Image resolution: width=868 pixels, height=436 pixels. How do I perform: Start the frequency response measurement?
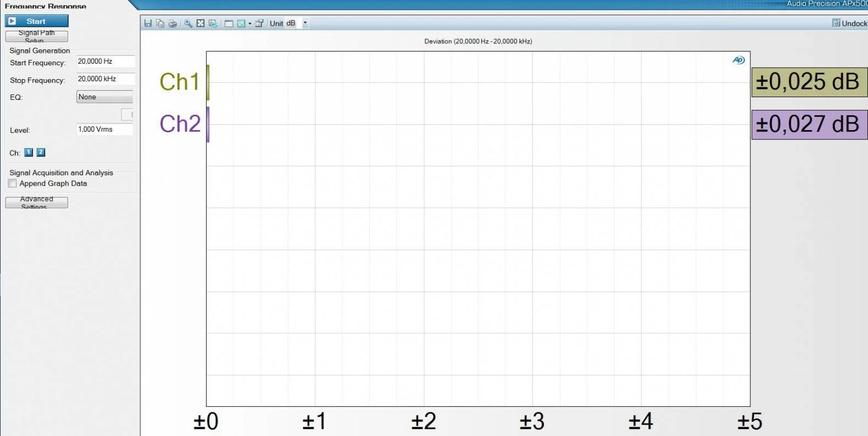37,21
